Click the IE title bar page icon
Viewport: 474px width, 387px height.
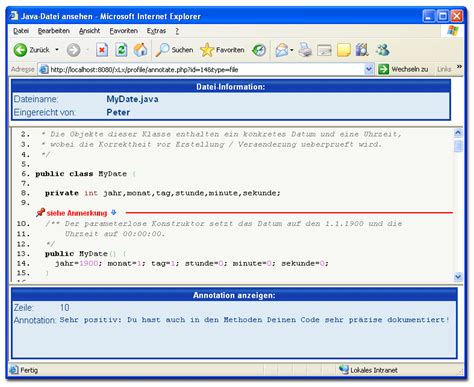(x=14, y=16)
